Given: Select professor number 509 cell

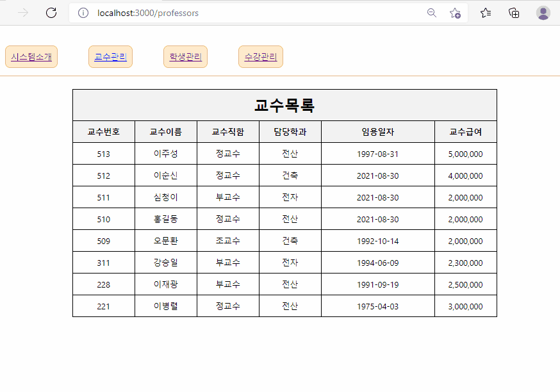Looking at the screenshot, I should click(x=104, y=241).
